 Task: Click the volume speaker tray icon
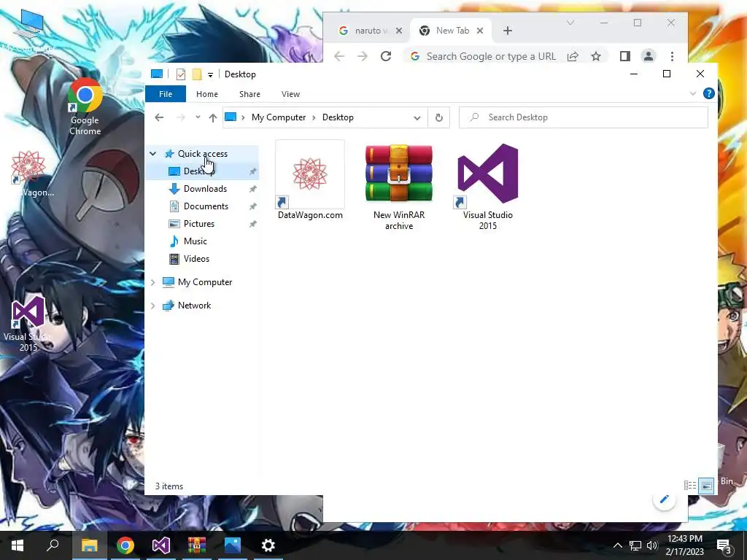pos(651,545)
